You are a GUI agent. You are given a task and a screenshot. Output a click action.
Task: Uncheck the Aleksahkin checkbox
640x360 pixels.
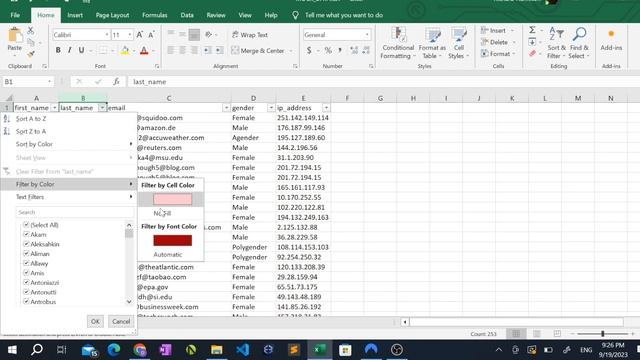coord(26,244)
